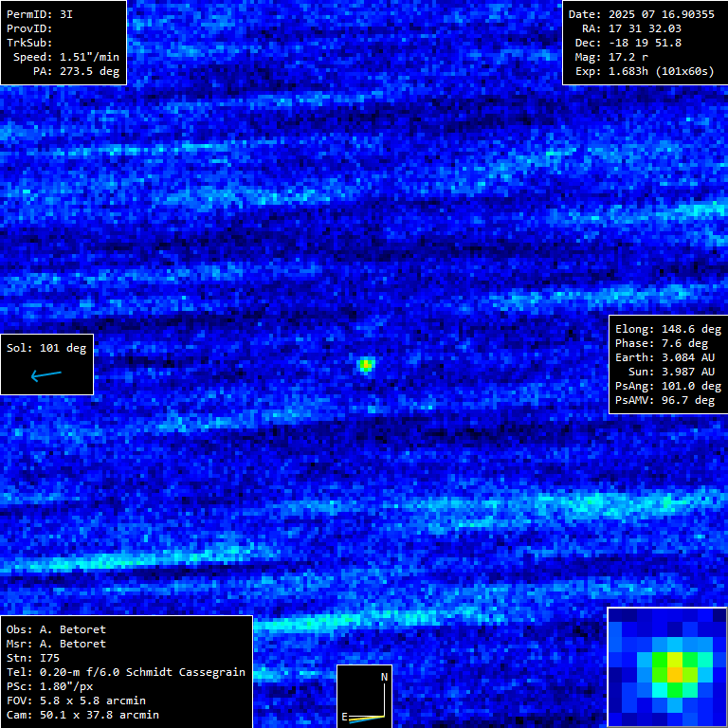Click the 'Cam: 50.1 x 37.8 arcmin' line
Image resolution: width=728 pixels, height=728 pixels.
(82, 715)
